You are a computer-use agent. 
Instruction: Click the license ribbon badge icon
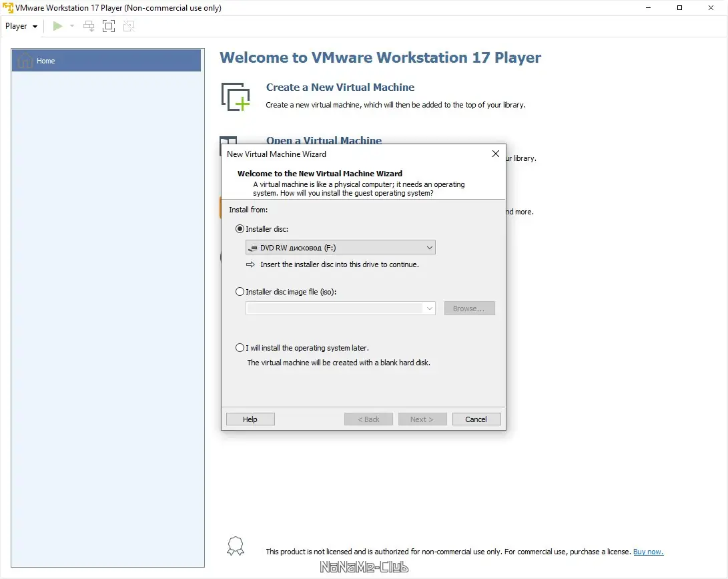[x=236, y=546]
